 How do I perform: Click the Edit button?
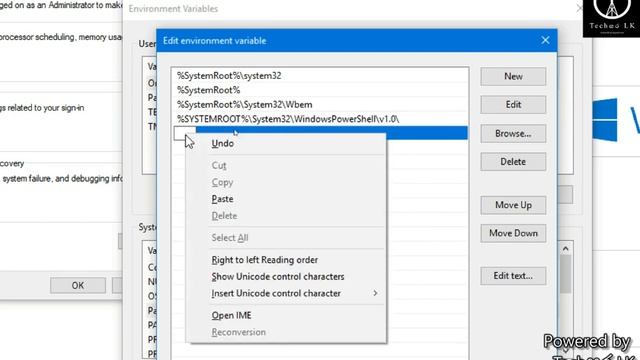point(513,104)
